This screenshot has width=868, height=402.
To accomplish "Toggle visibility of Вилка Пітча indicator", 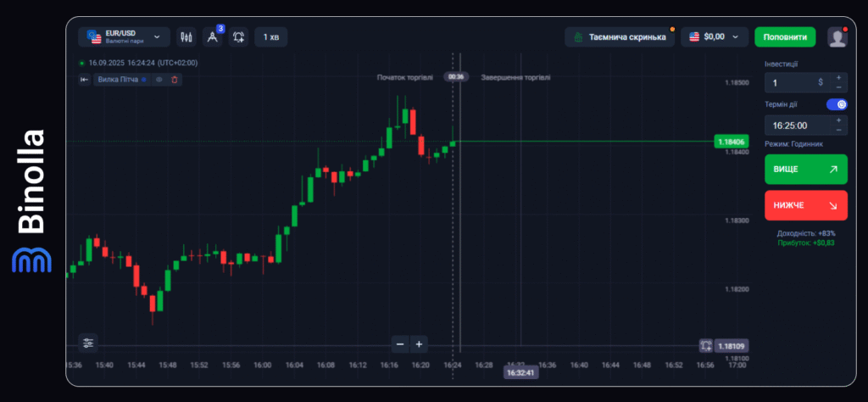I will tap(159, 80).
